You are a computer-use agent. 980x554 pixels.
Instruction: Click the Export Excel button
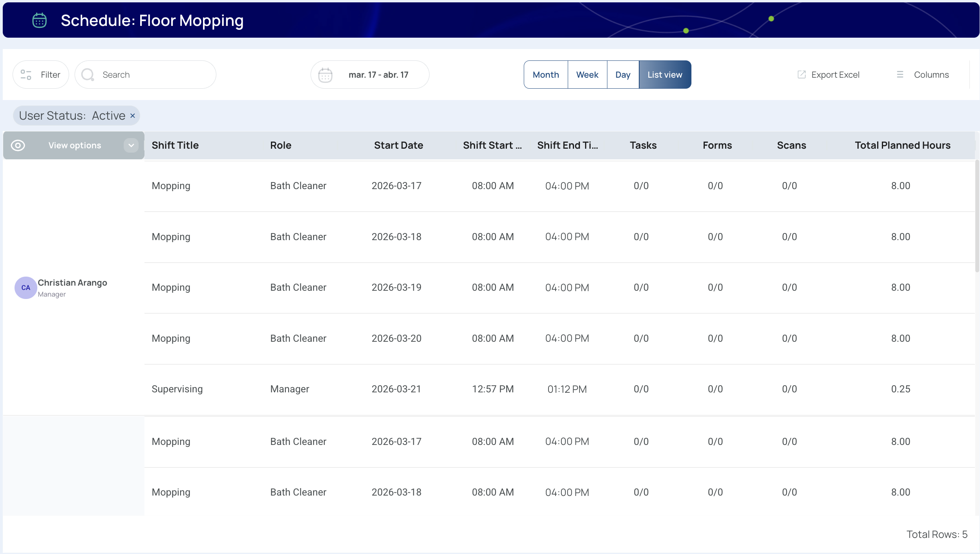pos(835,75)
